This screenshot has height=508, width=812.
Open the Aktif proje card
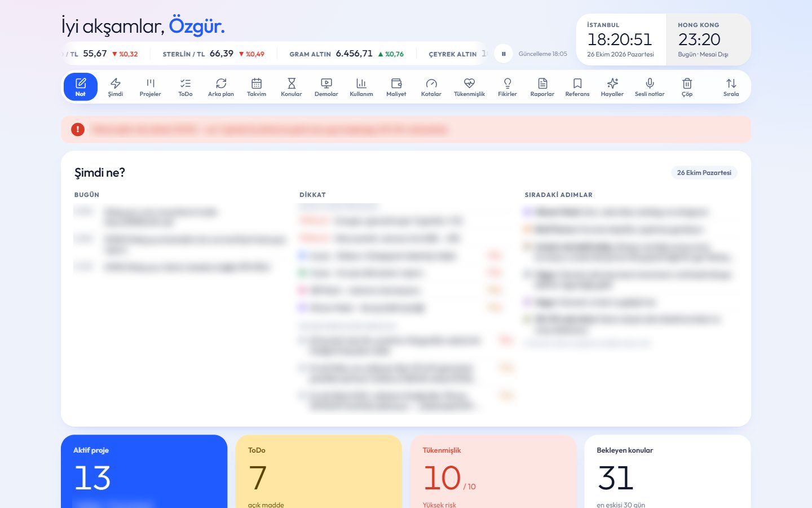click(144, 471)
